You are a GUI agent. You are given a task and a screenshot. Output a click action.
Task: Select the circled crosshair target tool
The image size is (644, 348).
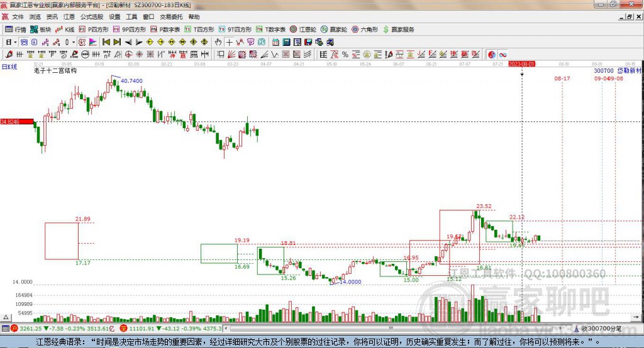point(128,55)
